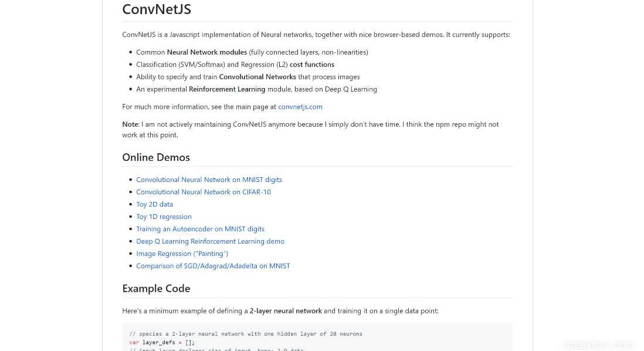Click the bold Convolutional Networks text
644x351 pixels.
[x=257, y=77]
